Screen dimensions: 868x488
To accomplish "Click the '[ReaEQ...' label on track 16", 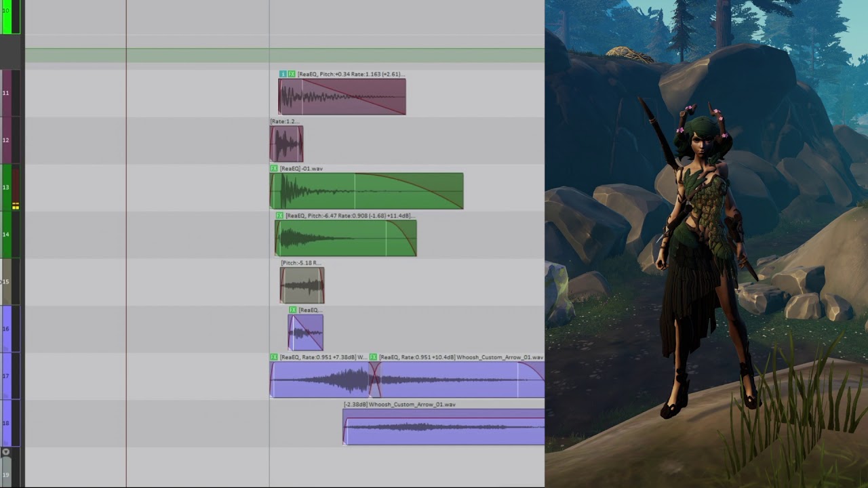I will (x=310, y=310).
